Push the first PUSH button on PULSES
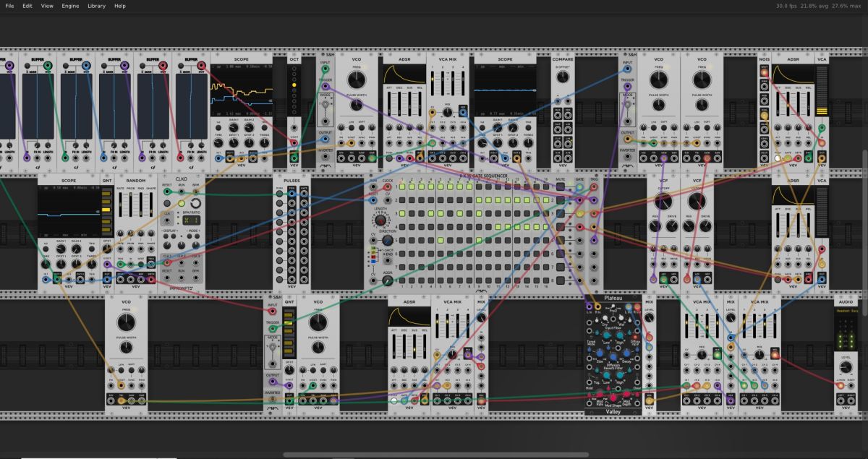This screenshot has height=459, width=868. click(x=280, y=194)
